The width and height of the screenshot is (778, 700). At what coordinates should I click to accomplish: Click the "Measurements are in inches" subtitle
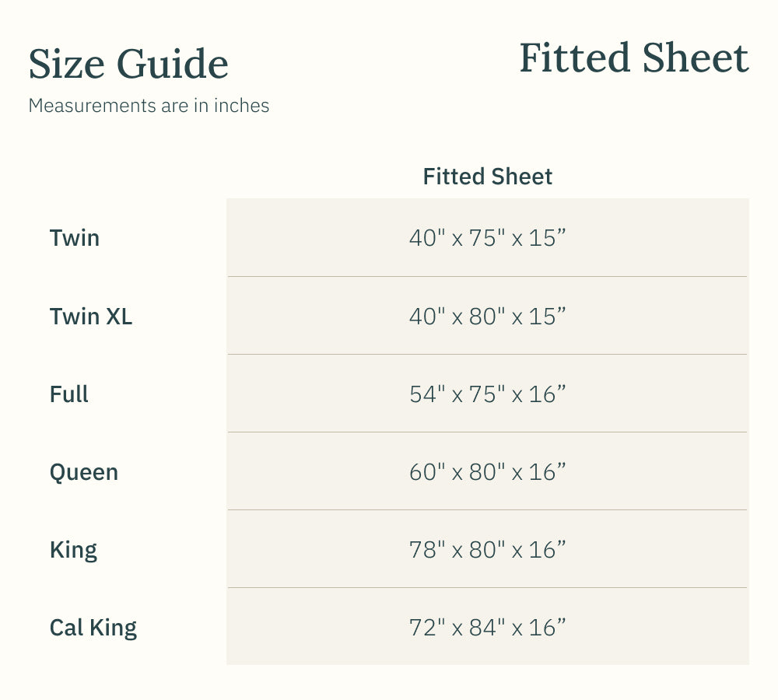pos(149,106)
